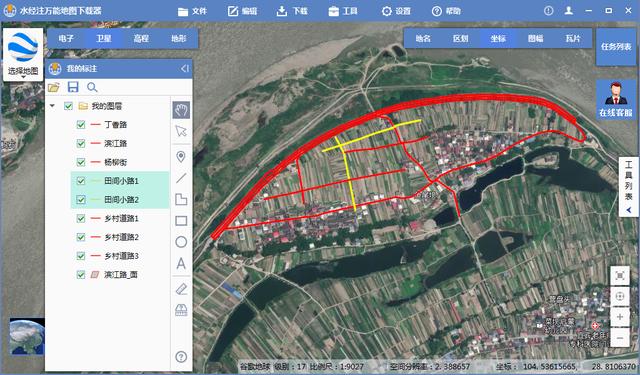Toggle the 乡村道路1 checkbox
640x375 pixels.
click(x=81, y=218)
